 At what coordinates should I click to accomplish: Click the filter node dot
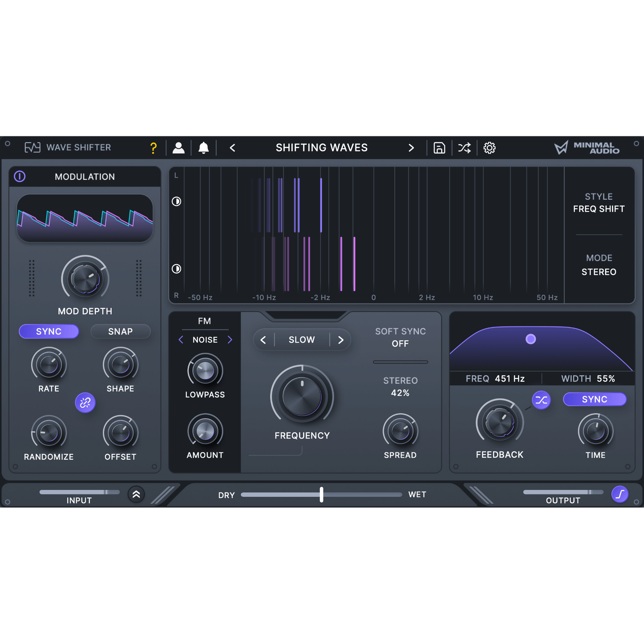point(531,339)
